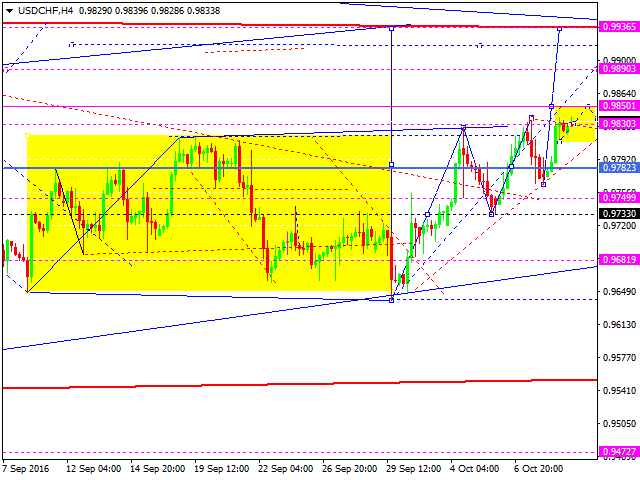Click the 4 Oct 04:00 time label
Viewport: 640px width, 480px height.
[x=475, y=469]
